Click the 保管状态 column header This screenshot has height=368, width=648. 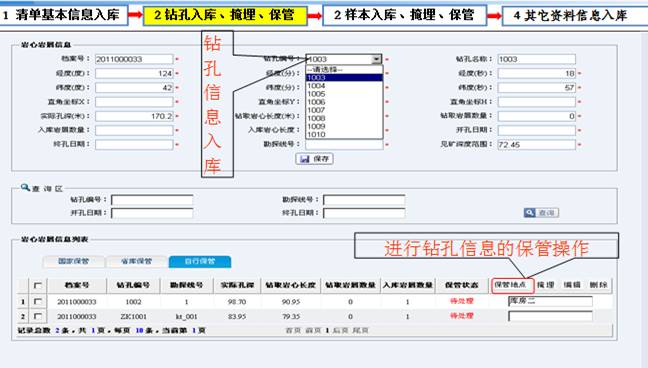[x=462, y=285]
